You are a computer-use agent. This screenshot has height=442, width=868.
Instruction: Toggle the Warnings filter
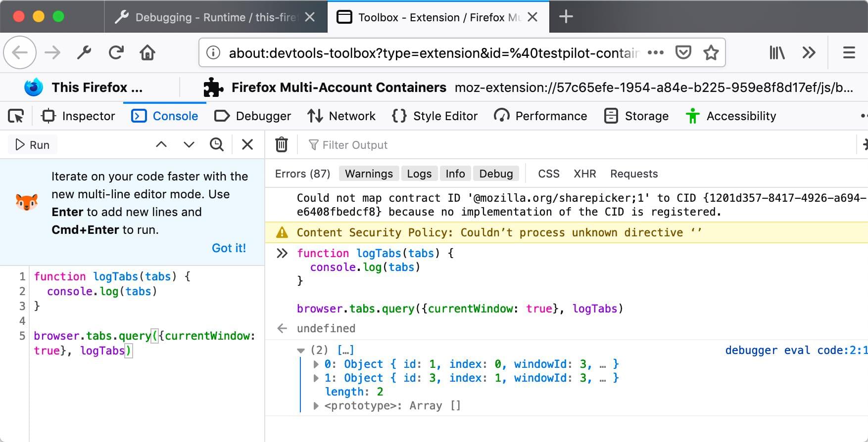coord(369,174)
